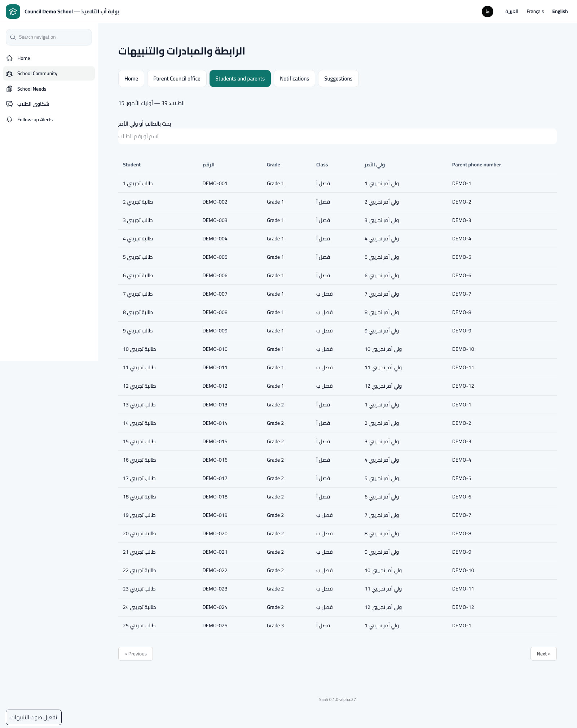Viewport: 577px width, 728px height.
Task: Select the Students and parents tab
Action: coord(240,79)
